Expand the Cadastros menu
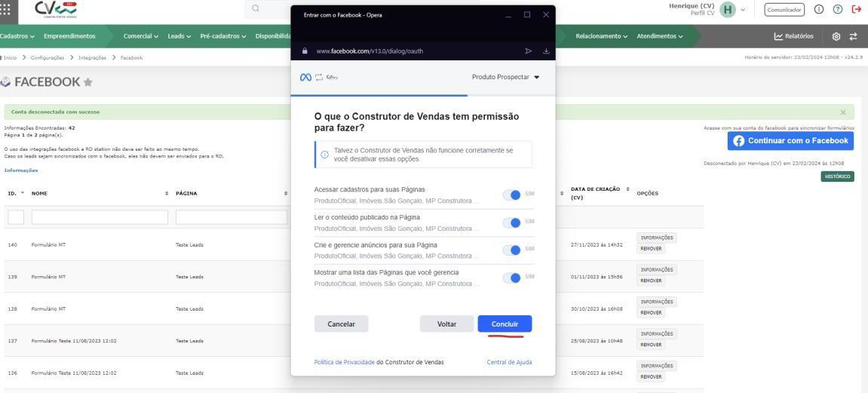 click(17, 36)
